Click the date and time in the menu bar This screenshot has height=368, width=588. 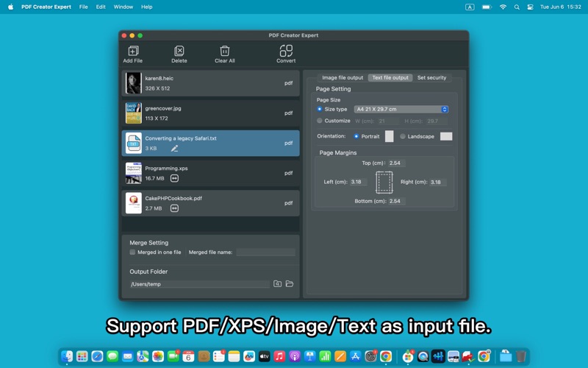point(561,7)
